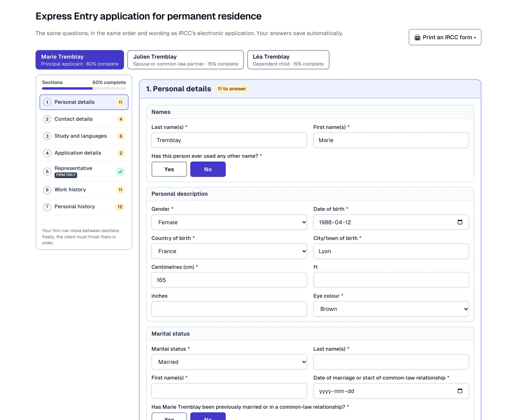The image size is (517, 420).
Task: Open the date of birth calendar picker
Action: tap(460, 222)
